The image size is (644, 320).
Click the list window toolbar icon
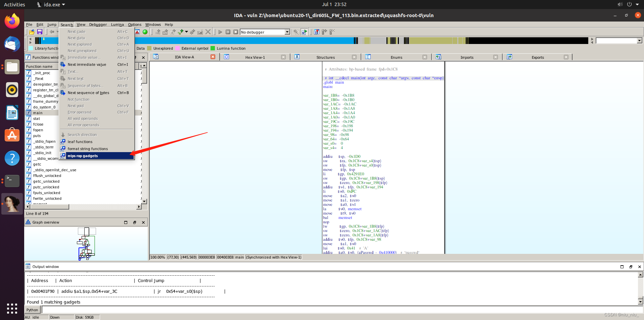click(x=317, y=32)
